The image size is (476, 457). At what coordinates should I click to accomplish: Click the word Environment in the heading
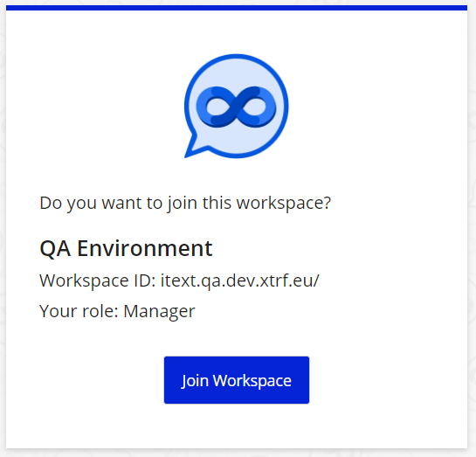[145, 248]
